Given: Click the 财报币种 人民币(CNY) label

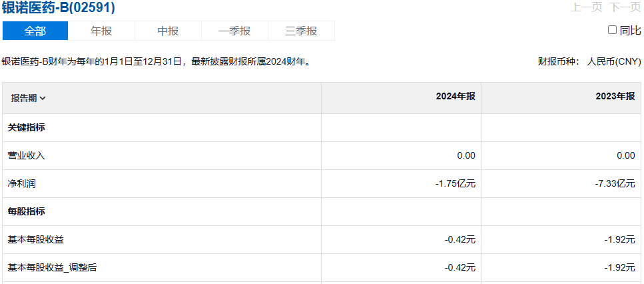Looking at the screenshot, I should click(x=589, y=62).
